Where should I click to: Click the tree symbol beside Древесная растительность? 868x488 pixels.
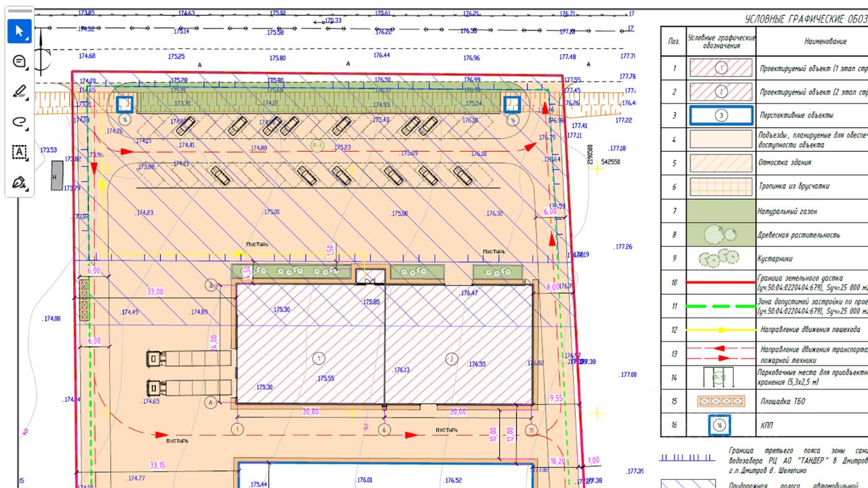(720, 235)
